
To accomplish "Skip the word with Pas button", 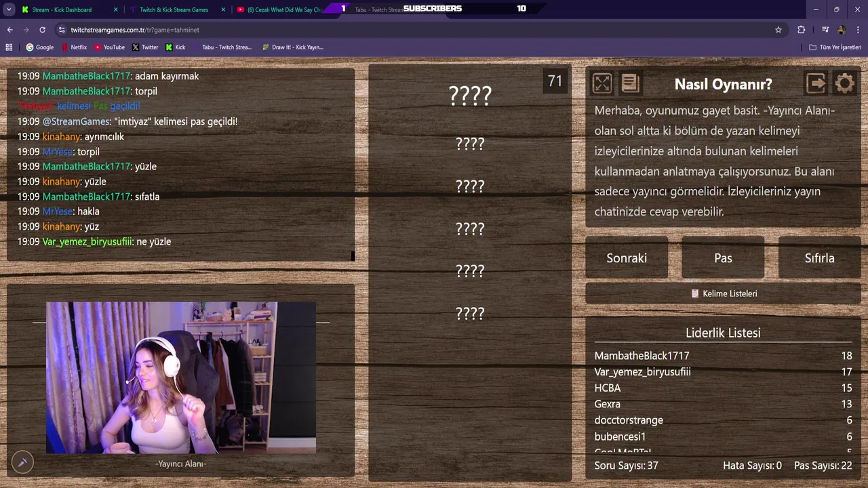I will [723, 258].
